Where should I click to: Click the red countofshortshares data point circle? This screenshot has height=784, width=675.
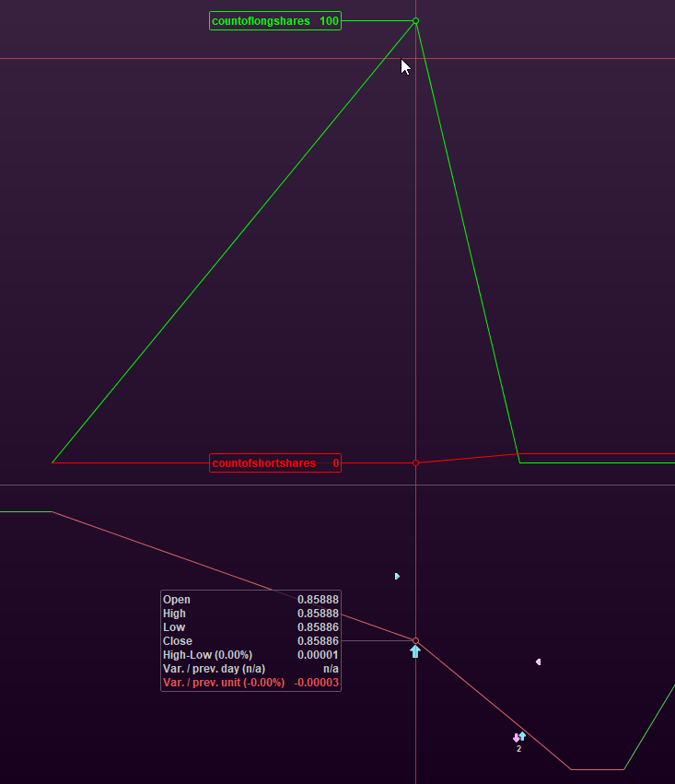(x=415, y=463)
